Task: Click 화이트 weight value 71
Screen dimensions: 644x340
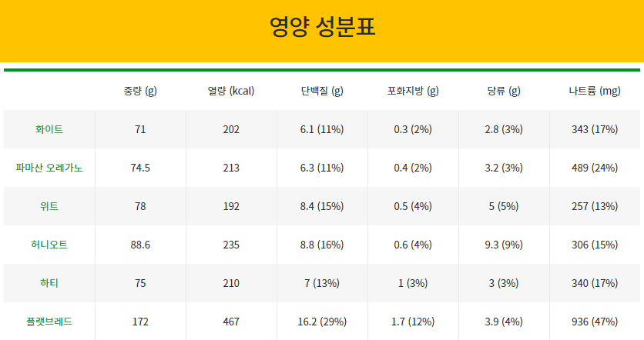Action: [x=140, y=129]
